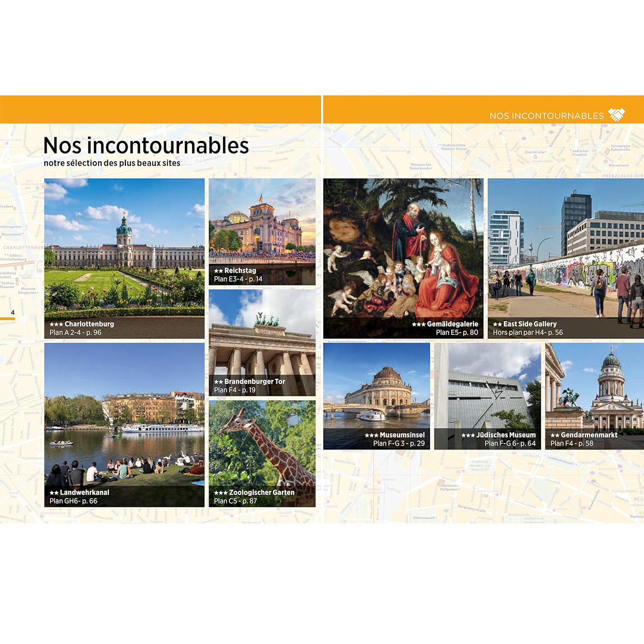The height and width of the screenshot is (644, 644).
Task: Click the page number 4 marker
Action: (x=12, y=313)
